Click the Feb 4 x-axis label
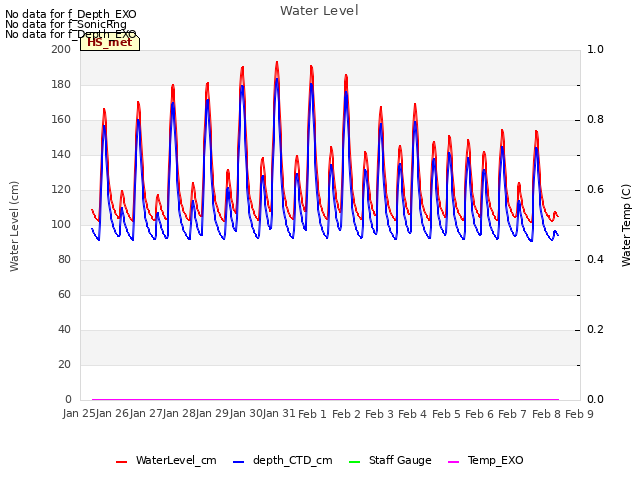Image resolution: width=640 pixels, height=480 pixels. click(412, 414)
